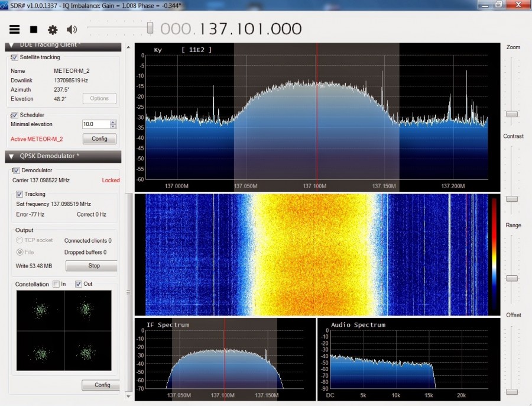This screenshot has width=532, height=406.
Task: Disable the Scheduler checkbox
Action: [x=15, y=115]
